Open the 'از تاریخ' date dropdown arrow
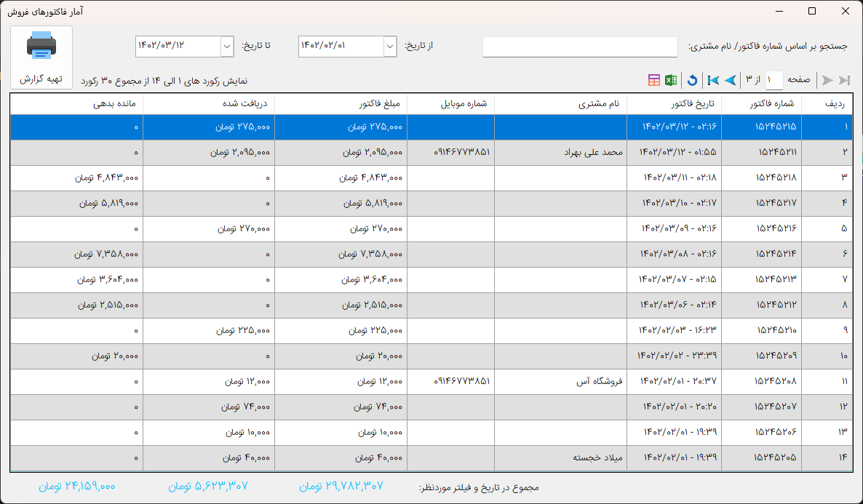Viewport: 863px width, 504px height. click(390, 47)
